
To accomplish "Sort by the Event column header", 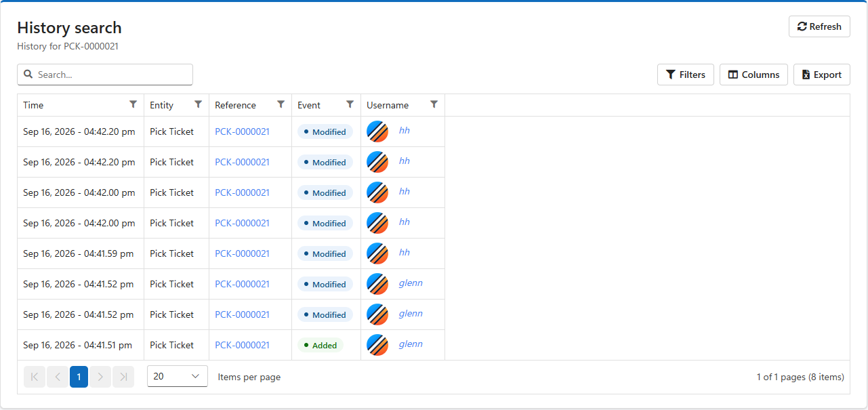I will (309, 105).
